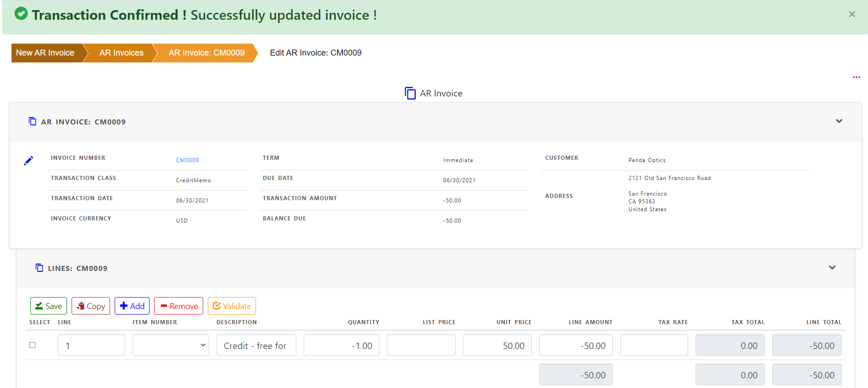The width and height of the screenshot is (868, 388).
Task: Click the TAX TOTAL column header
Action: (748, 322)
